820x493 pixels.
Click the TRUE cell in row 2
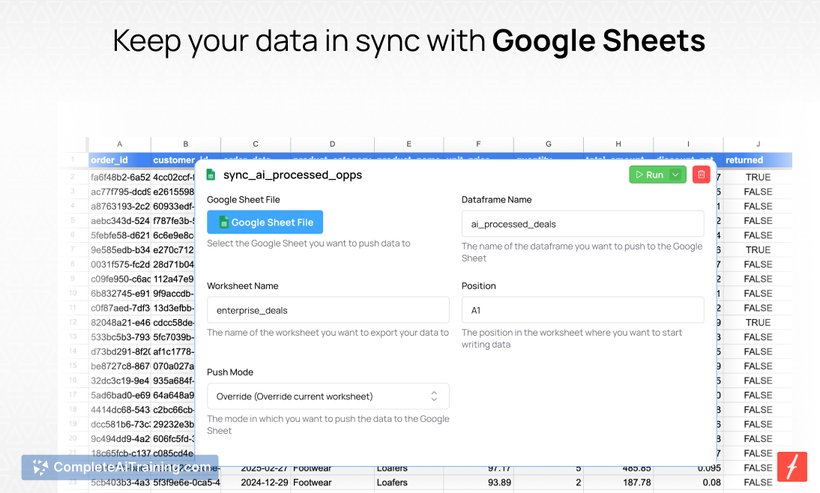tap(758, 177)
